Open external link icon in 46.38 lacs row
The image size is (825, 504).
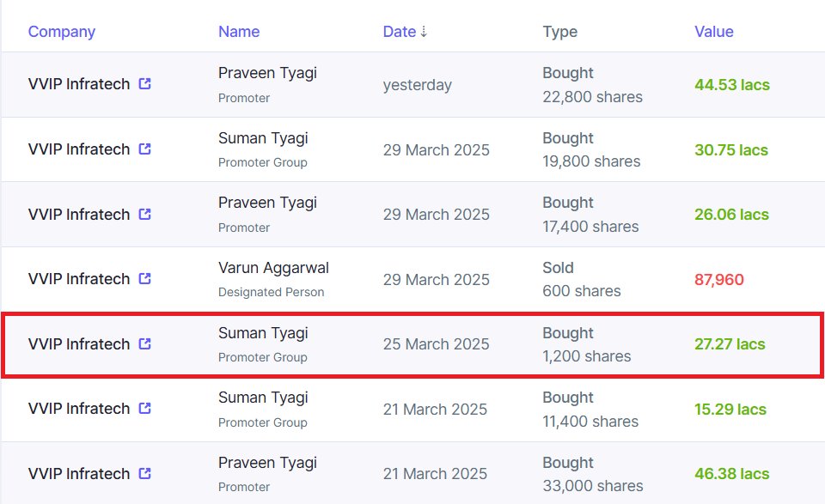144,473
